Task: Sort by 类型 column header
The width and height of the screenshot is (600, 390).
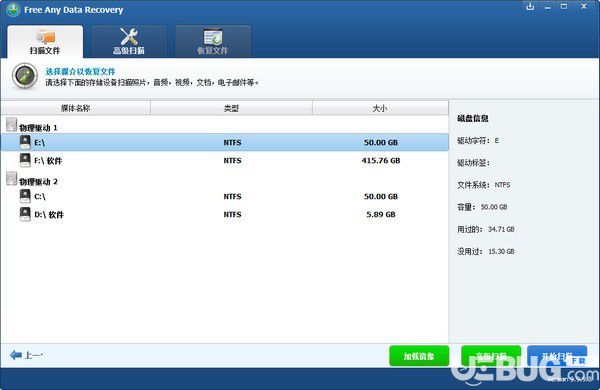Action: click(x=232, y=108)
